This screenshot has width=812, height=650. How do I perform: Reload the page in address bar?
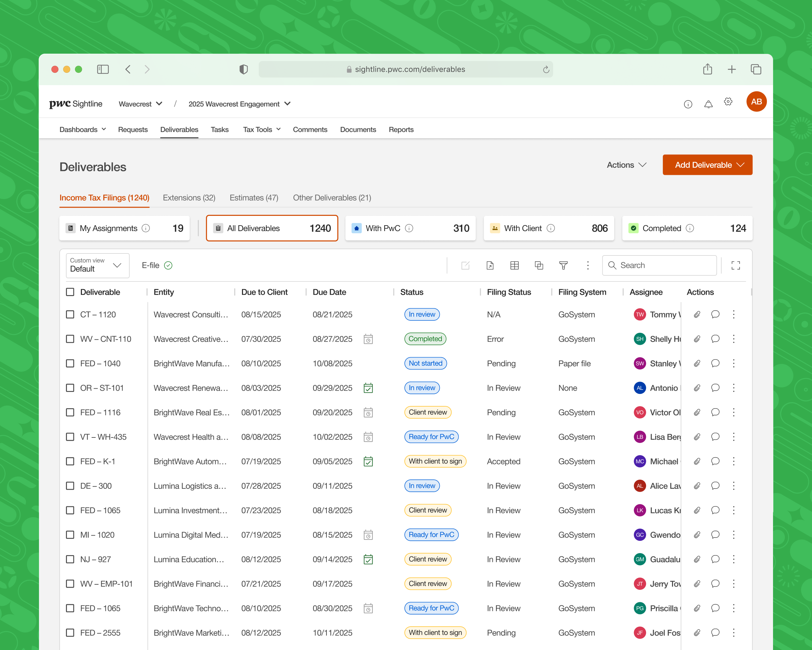pos(546,69)
